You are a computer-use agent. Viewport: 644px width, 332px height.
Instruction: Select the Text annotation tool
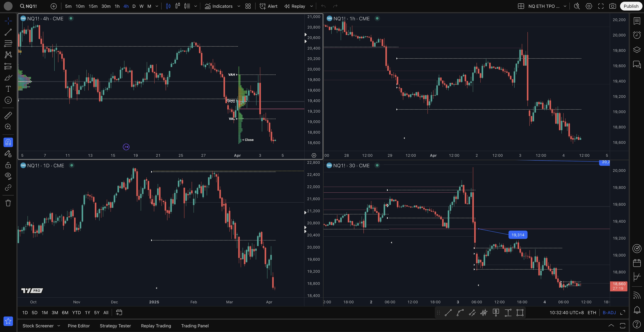(8, 89)
